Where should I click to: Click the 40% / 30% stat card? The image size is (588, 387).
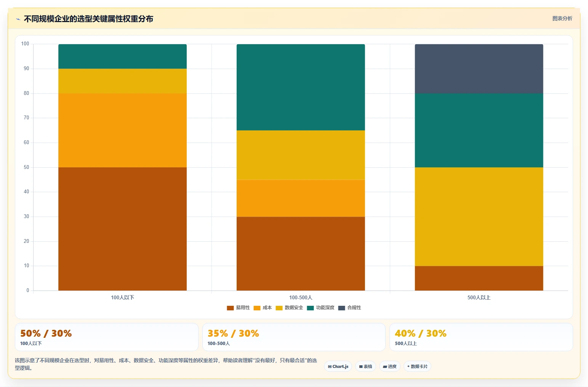click(x=481, y=337)
